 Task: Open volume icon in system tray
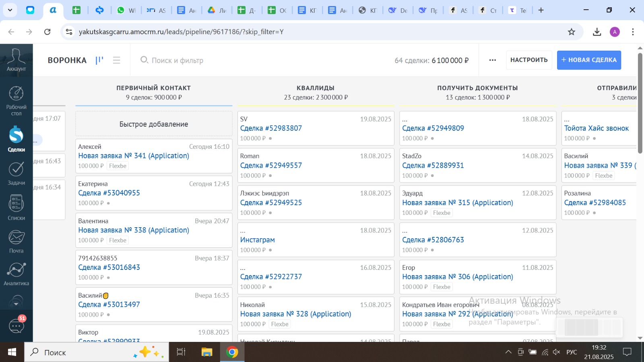tap(557, 352)
